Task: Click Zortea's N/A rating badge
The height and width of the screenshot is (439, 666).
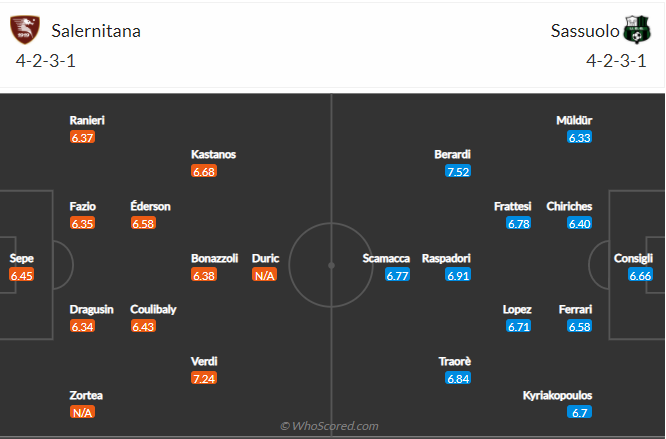Action: point(83,412)
